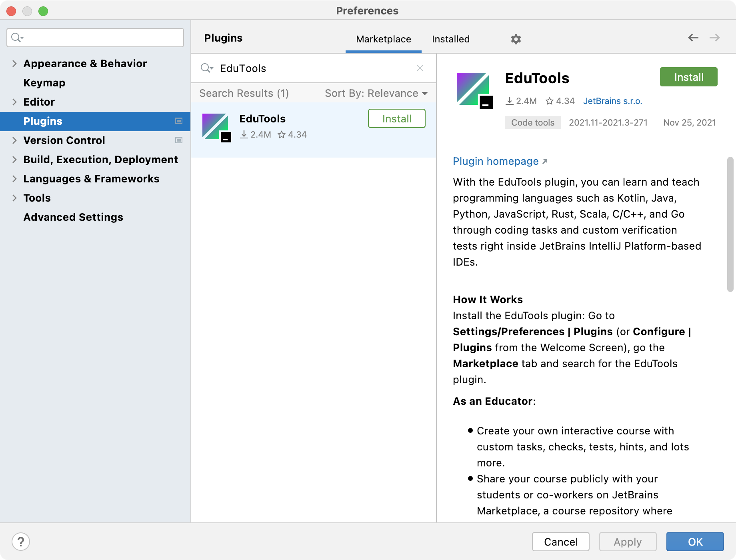Confirm with the OK button
The image size is (736, 560).
(695, 542)
